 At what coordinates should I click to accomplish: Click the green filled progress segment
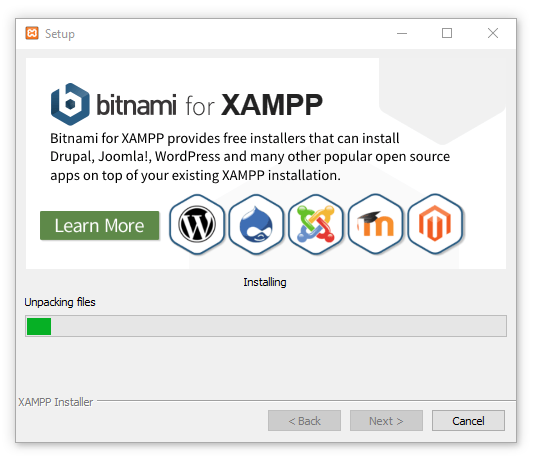tap(39, 326)
